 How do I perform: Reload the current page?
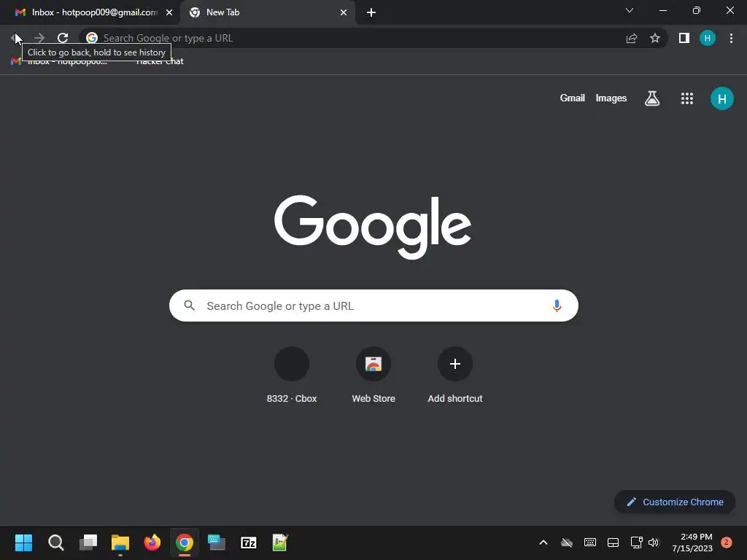[x=63, y=38]
